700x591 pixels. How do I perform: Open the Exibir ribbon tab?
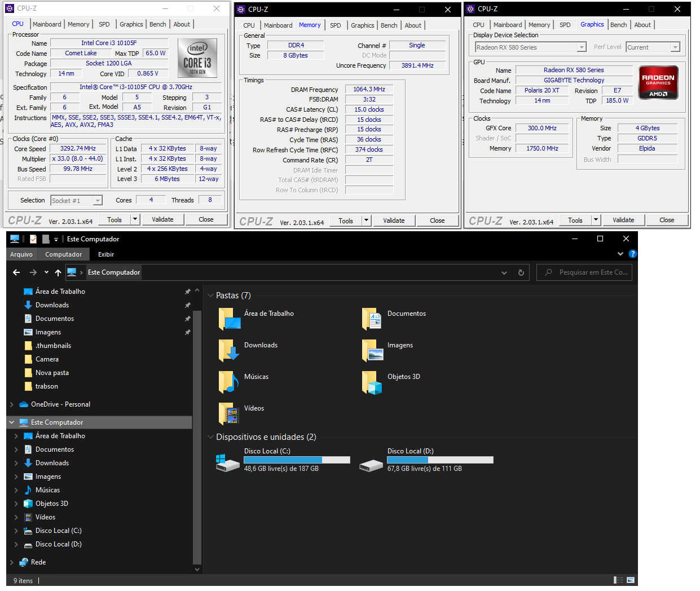coord(106,254)
